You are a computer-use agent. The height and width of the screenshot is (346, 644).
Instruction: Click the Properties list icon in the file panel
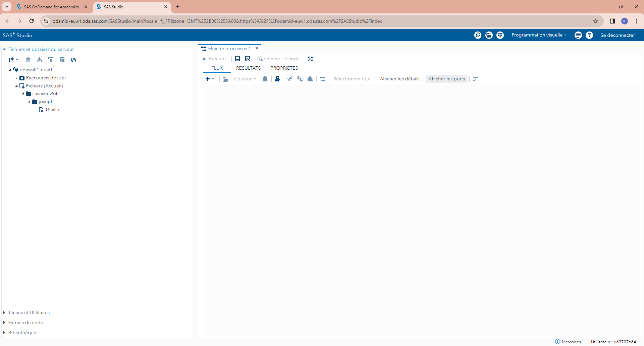coord(62,60)
